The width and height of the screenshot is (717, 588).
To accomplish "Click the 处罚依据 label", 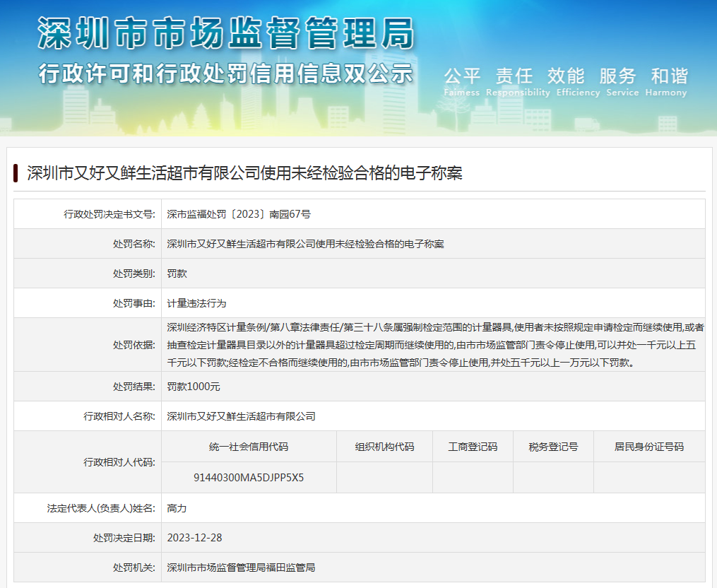I will pyautogui.click(x=134, y=345).
